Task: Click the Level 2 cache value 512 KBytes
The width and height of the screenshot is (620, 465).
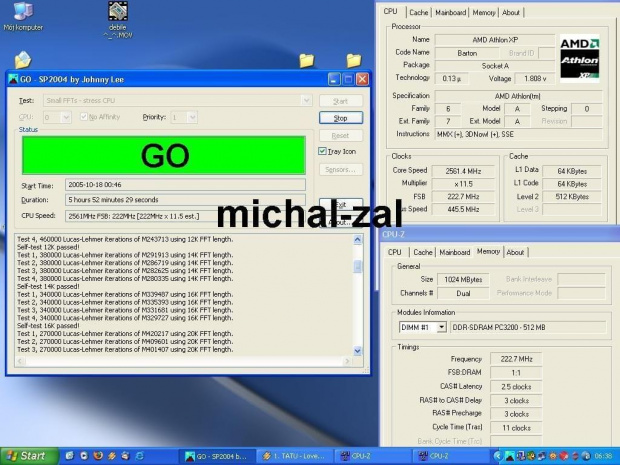Action: coord(572,197)
